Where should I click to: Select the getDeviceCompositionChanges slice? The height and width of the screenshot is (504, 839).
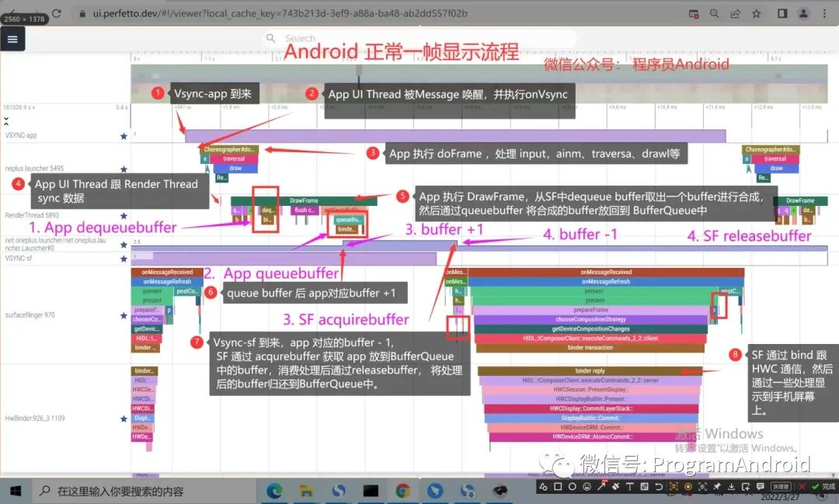[590, 328]
